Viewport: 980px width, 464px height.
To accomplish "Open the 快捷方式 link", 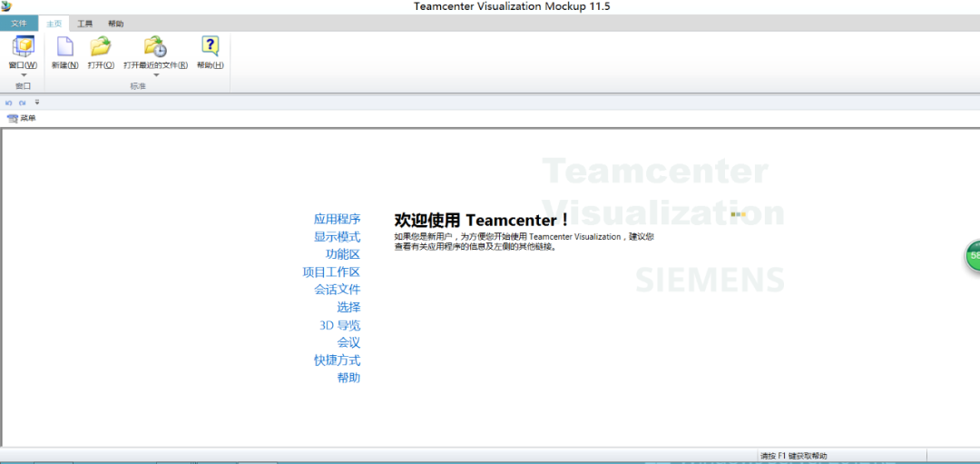I will point(337,360).
